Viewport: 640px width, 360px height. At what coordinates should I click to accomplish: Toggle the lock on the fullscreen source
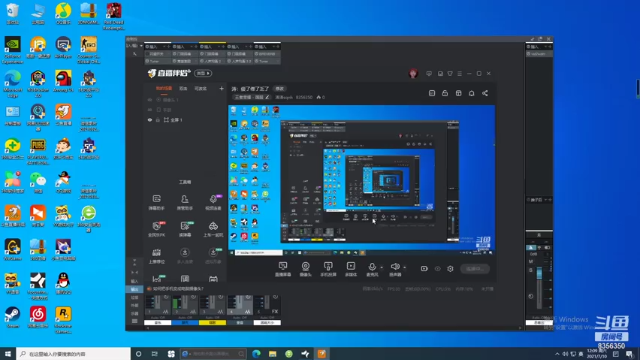point(158,120)
